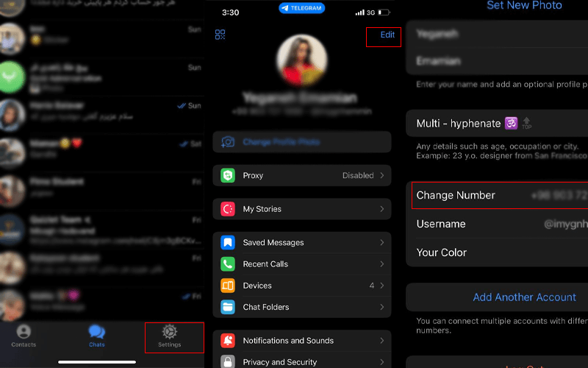Click the Contacts person icon

click(x=24, y=332)
